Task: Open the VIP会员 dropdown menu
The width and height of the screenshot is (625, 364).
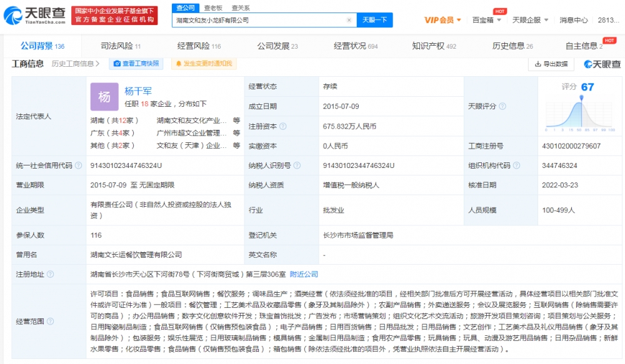Action: coord(442,20)
